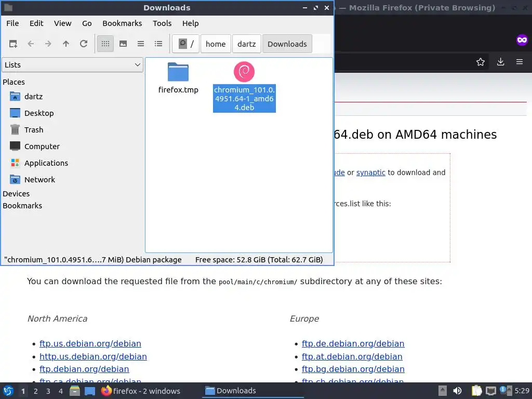
Task: Open ftp.at.debian.org/debian link
Action: point(352,356)
